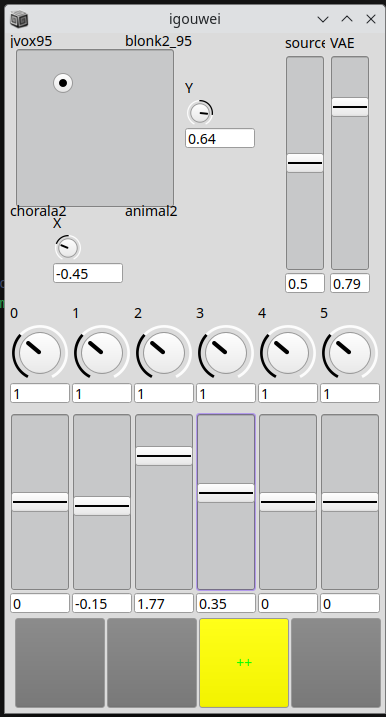Toggle the yellow ++ pad

pos(244,663)
